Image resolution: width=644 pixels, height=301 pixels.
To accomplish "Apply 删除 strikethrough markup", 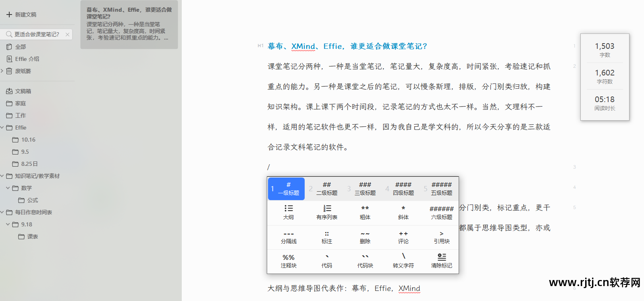I will pos(365,238).
